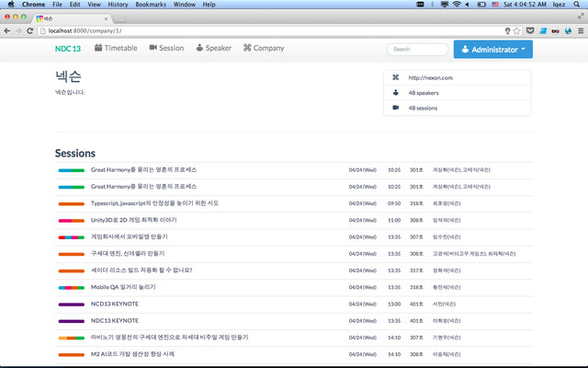Click the browser back arrow
Screen dimensions: 588x368
click(6, 30)
